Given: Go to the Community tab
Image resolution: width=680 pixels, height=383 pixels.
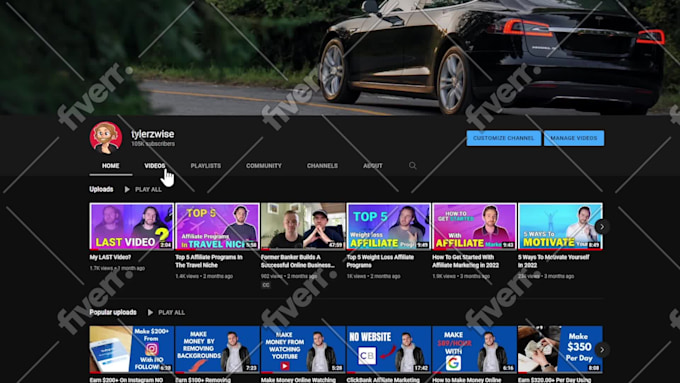Looking at the screenshot, I should (x=264, y=166).
